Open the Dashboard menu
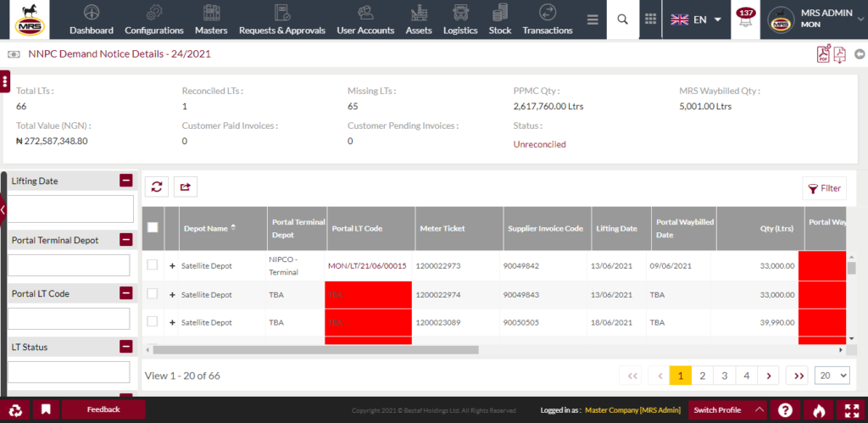868x423 pixels. click(92, 20)
